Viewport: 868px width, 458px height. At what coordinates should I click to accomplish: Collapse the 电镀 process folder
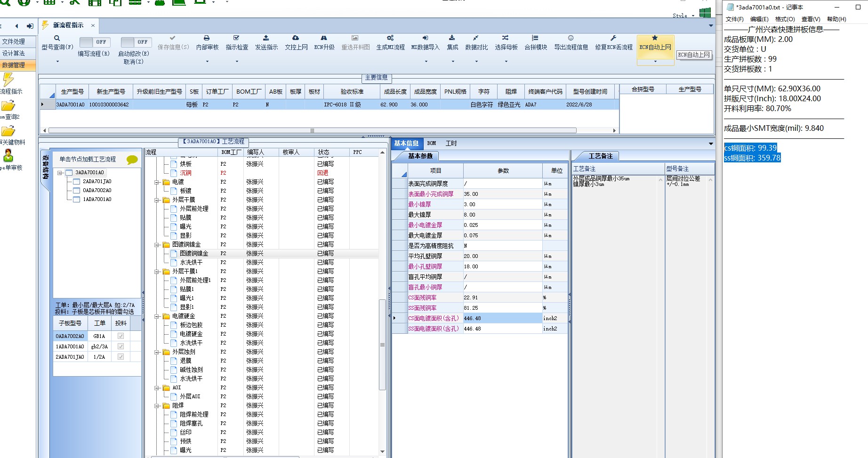tap(157, 182)
